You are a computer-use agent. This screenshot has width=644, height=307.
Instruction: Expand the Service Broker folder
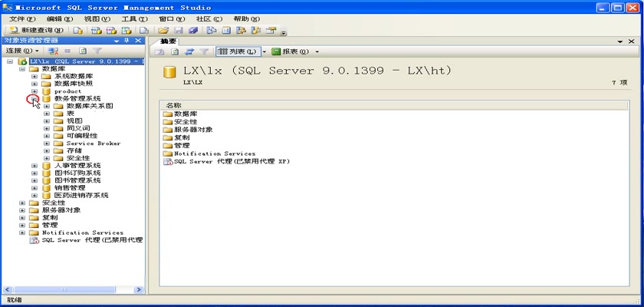[x=47, y=144]
